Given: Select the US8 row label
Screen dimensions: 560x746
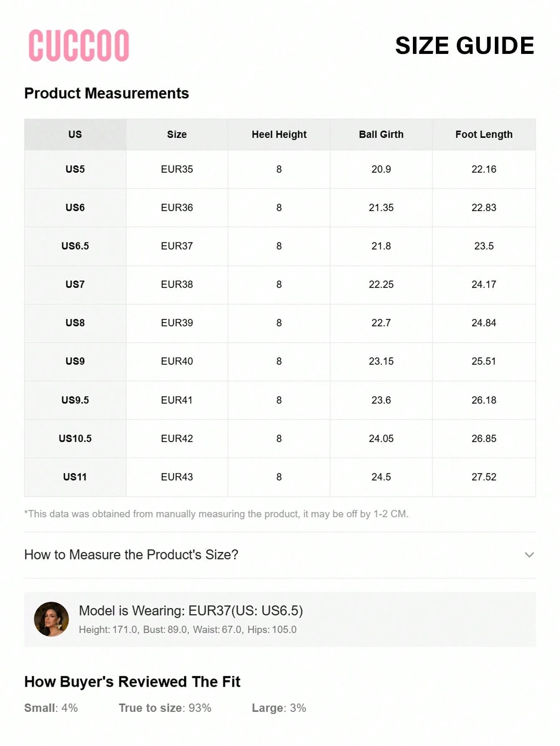Looking at the screenshot, I should pos(75,323).
